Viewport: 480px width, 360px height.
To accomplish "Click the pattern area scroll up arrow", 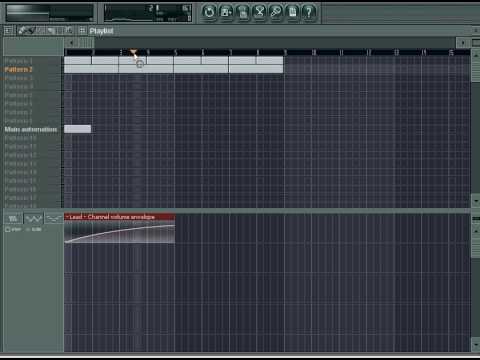I will [x=476, y=55].
